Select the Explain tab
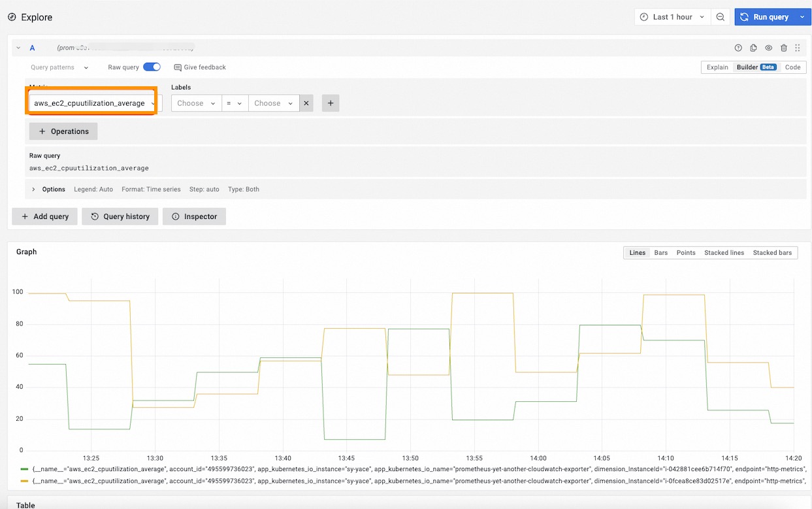Screen dimensions: 812x509 tap(717, 67)
